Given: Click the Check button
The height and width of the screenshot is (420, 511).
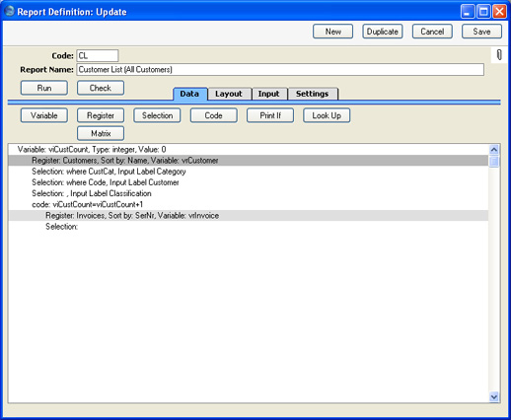Looking at the screenshot, I should point(101,88).
